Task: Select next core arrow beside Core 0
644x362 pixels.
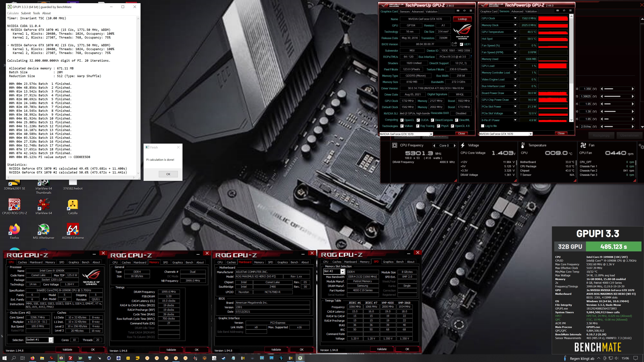Action: [454, 146]
